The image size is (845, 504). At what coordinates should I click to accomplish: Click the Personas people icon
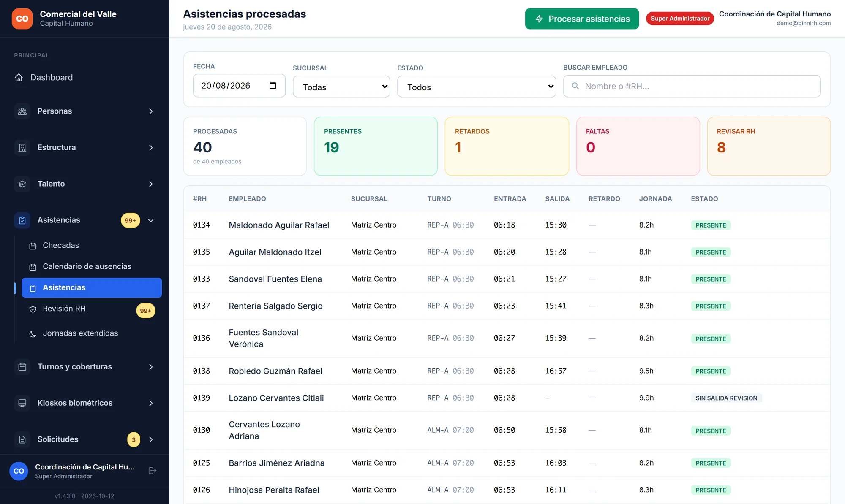coord(22,111)
